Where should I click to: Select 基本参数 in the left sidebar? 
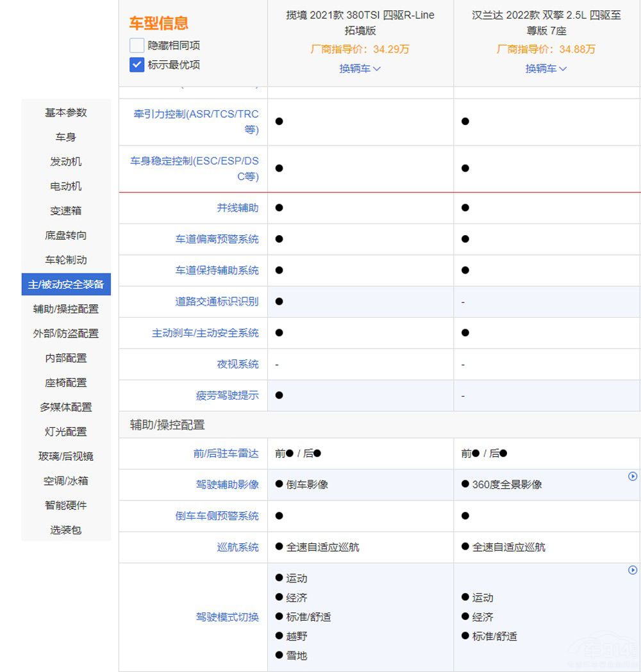(65, 113)
